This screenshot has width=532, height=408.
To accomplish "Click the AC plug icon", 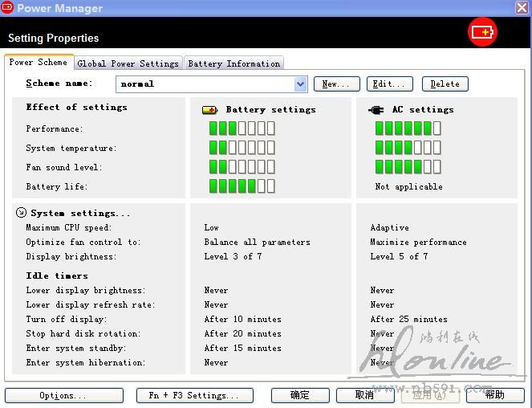I will point(376,110).
